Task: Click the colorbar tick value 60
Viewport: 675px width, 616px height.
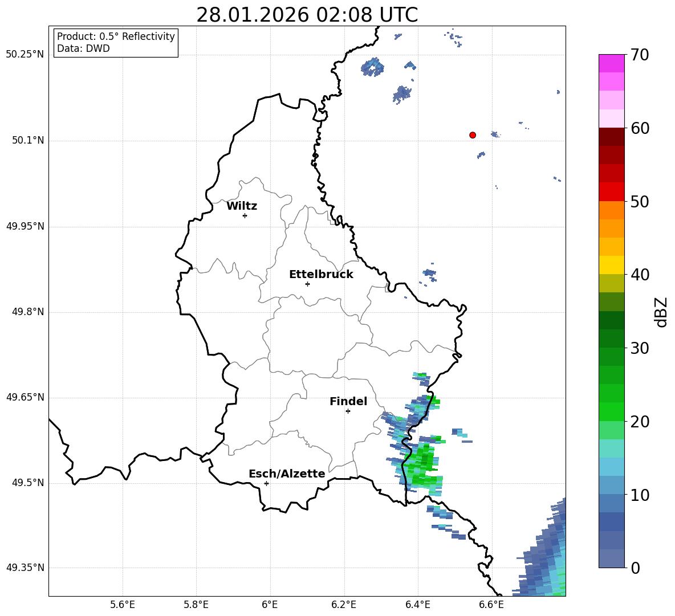Action: 640,128
